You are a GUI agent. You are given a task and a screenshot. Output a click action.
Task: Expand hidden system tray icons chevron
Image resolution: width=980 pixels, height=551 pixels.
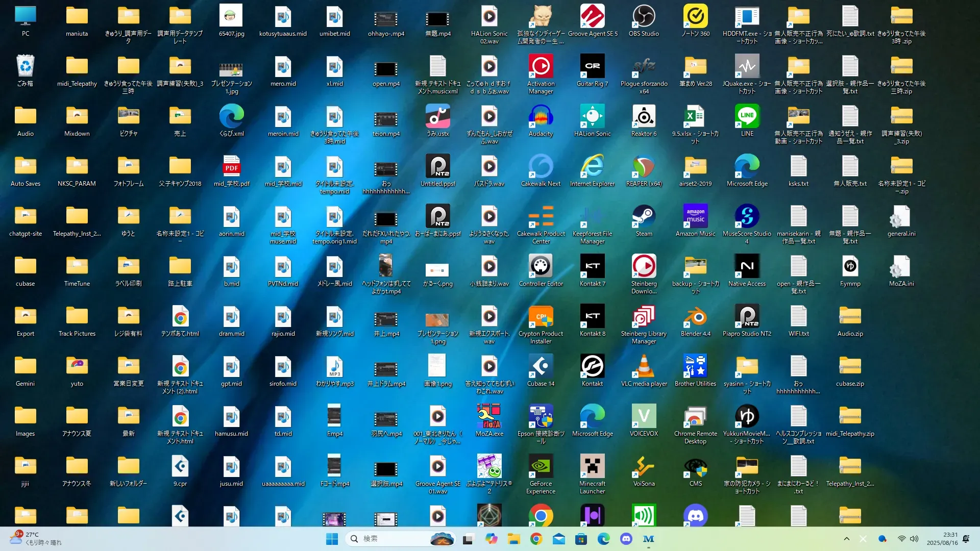click(846, 539)
